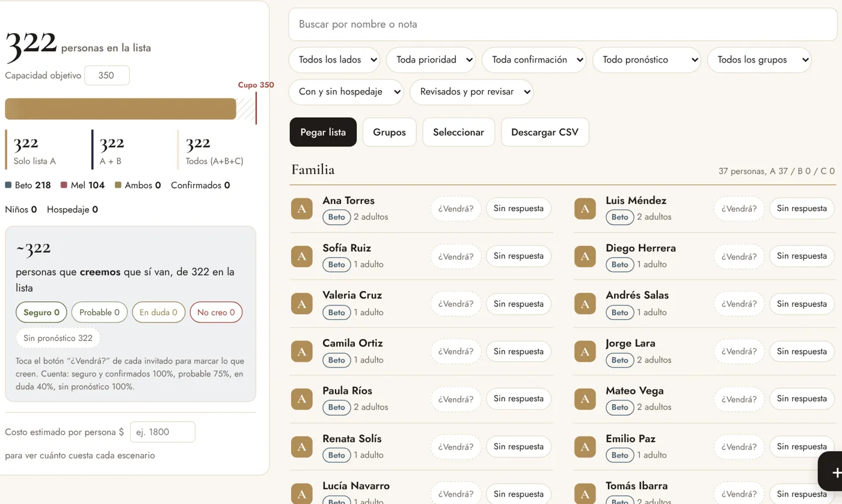Viewport: 842px width, 504px height.
Task: Click the A priority badge beside Ana Torres
Action: click(302, 209)
